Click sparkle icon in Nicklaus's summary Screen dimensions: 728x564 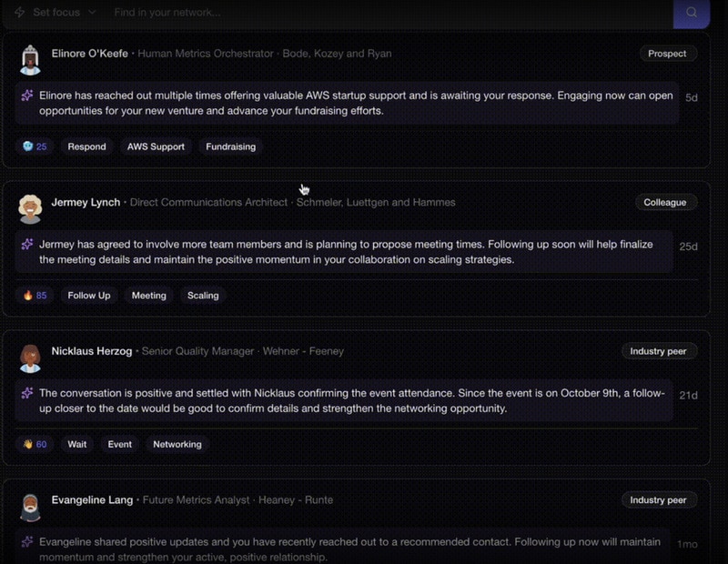coord(27,393)
